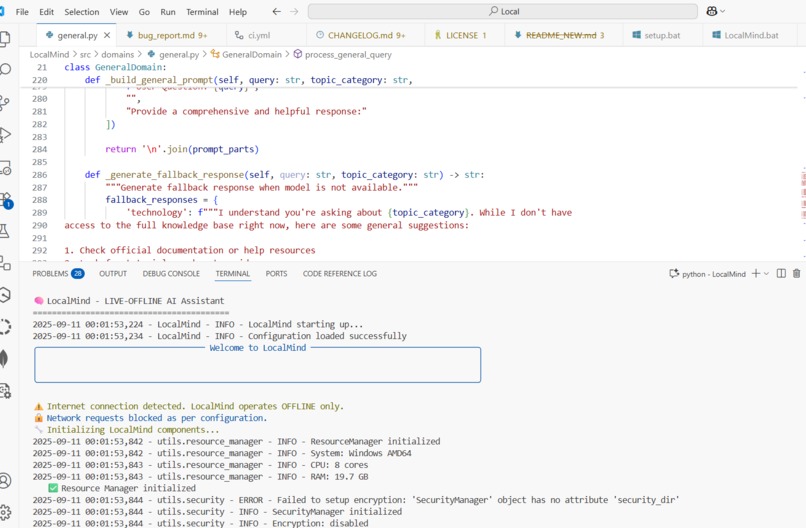Screen dimensions: 806x528
Task: Go back with the left arrow
Action: point(277,11)
